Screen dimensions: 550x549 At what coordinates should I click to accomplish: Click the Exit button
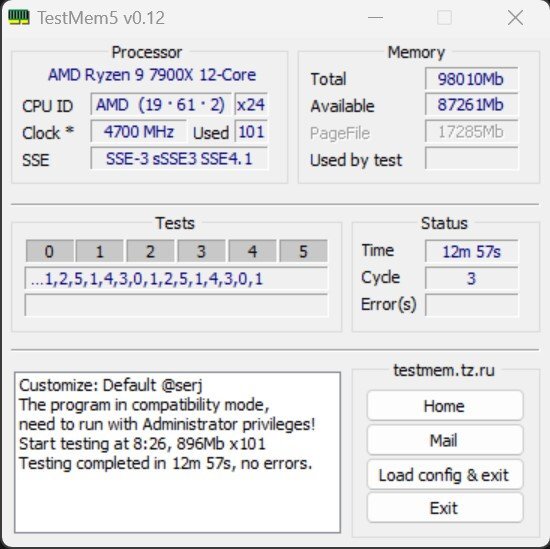pos(444,508)
